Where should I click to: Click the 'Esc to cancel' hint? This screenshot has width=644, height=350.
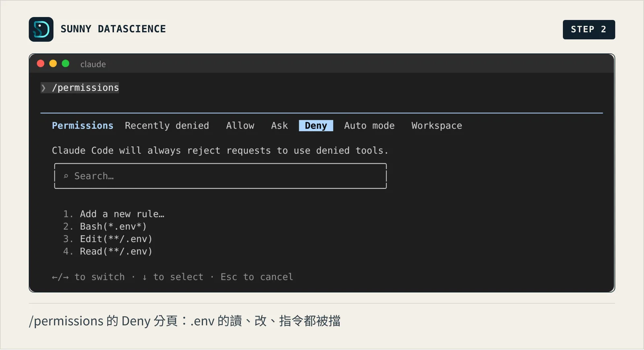[x=257, y=277]
